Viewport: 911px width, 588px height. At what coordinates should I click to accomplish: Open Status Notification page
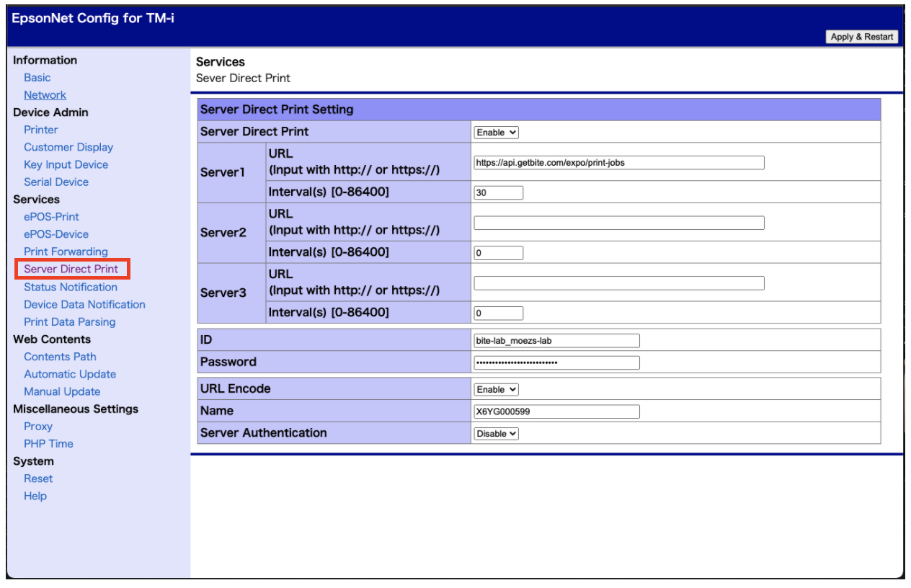(x=71, y=287)
